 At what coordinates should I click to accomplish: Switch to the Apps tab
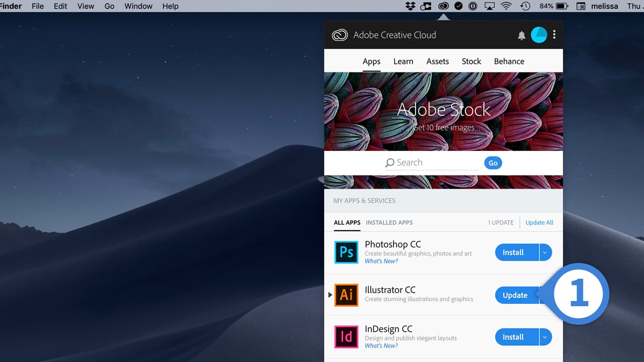(x=371, y=61)
